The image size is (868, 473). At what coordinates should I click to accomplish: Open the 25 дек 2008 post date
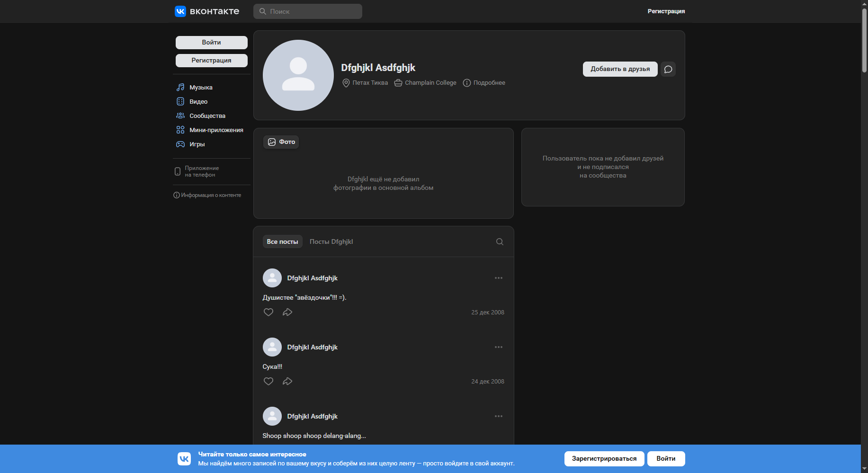click(488, 312)
